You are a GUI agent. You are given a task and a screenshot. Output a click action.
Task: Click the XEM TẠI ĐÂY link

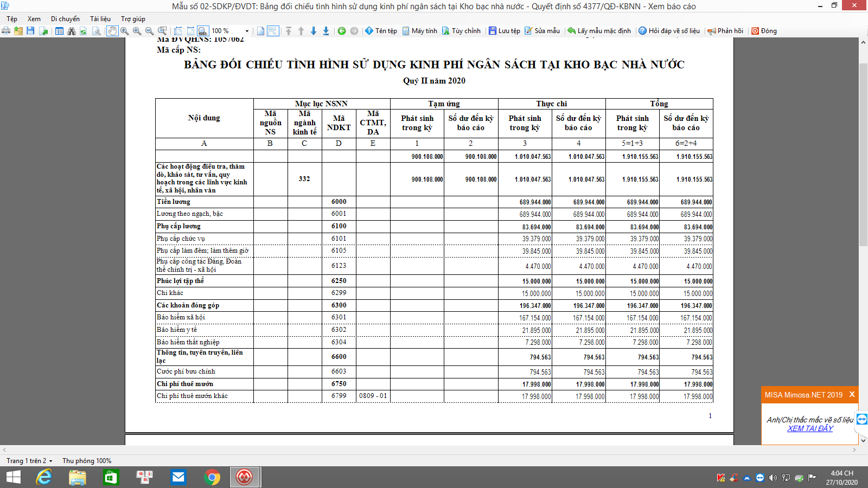(x=810, y=428)
